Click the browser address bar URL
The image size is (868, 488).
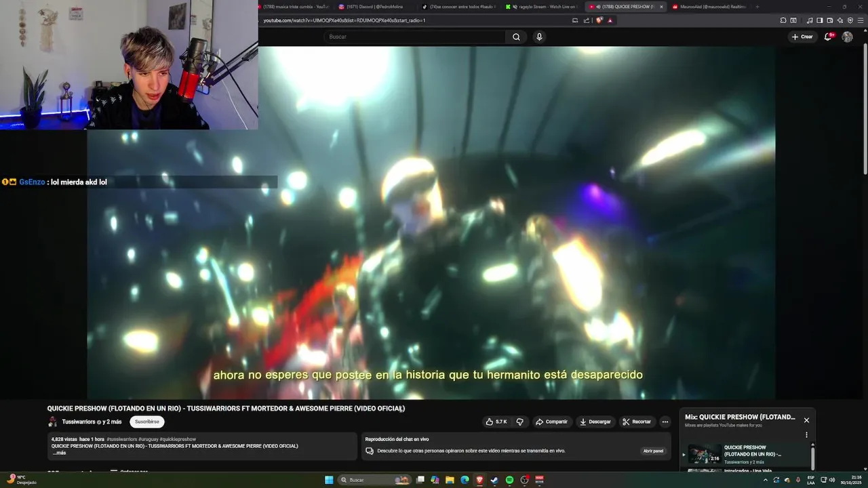(x=344, y=20)
